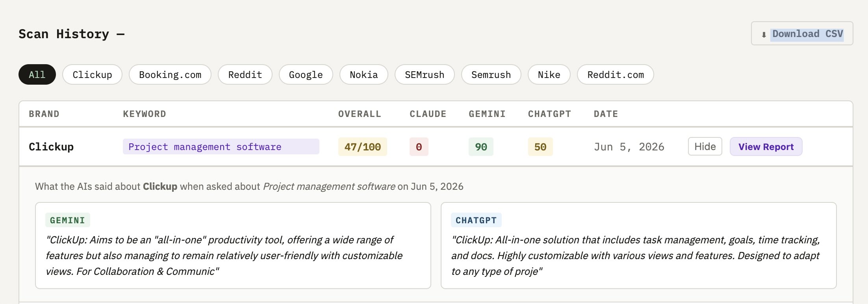Click the KEYWORD column header
The image size is (868, 304).
point(145,114)
